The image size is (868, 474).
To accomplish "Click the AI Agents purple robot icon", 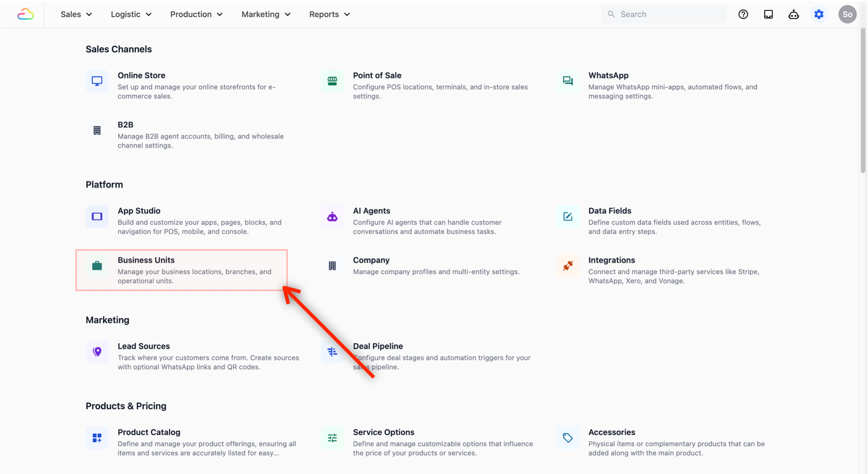I will (x=332, y=217).
